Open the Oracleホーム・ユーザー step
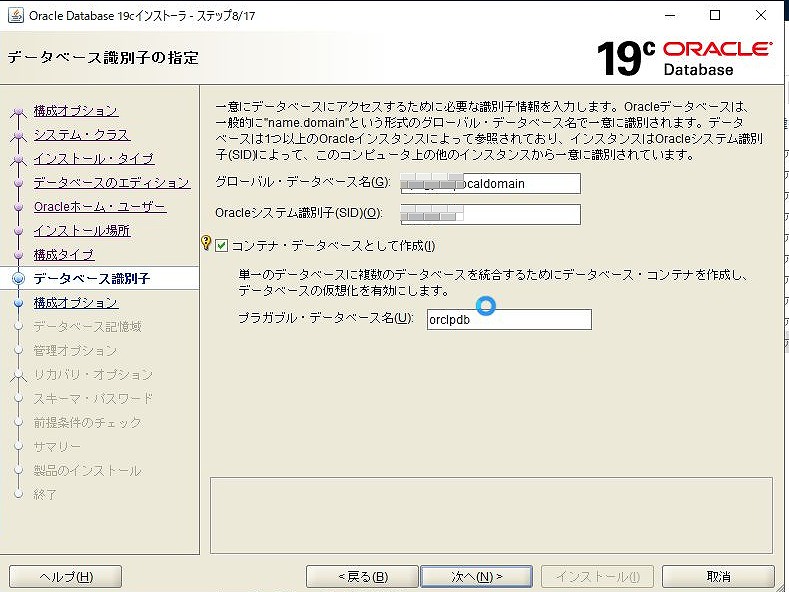789x592 pixels. (100, 206)
